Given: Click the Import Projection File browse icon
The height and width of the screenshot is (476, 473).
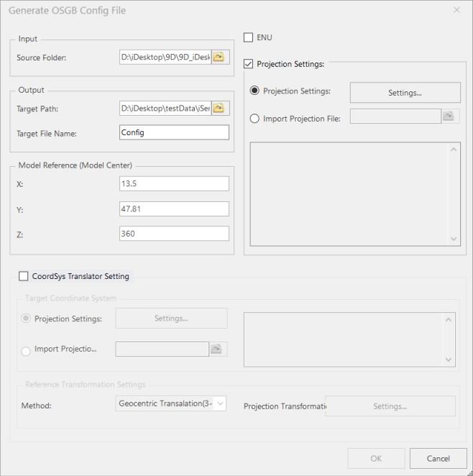Looking at the screenshot, I should [449, 116].
